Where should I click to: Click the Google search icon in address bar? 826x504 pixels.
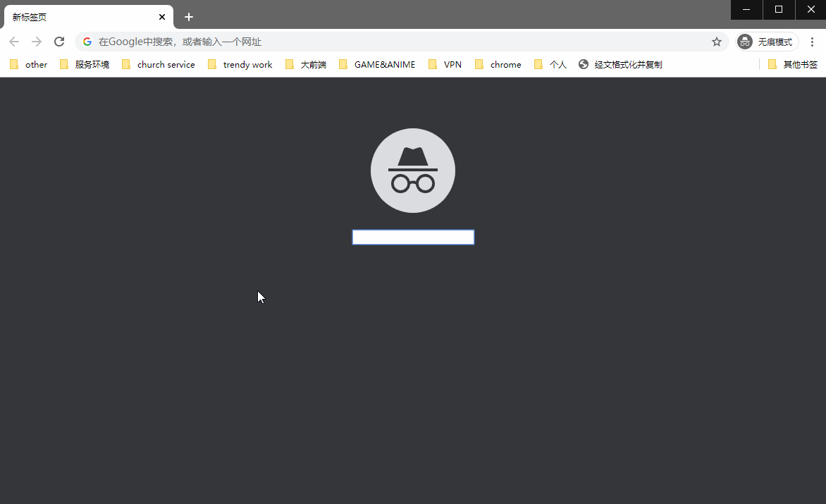(87, 42)
